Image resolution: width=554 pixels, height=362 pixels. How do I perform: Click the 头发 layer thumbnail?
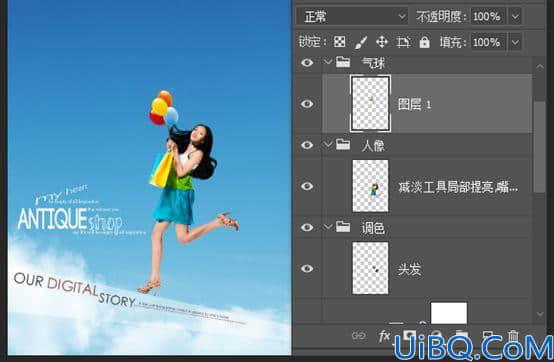[370, 268]
